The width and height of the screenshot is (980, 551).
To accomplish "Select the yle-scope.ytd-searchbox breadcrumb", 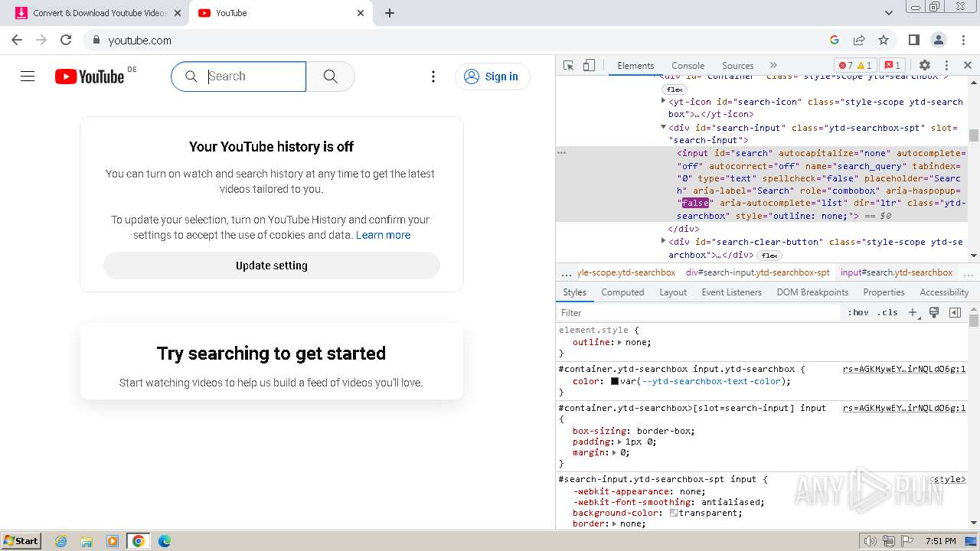I will (x=626, y=272).
